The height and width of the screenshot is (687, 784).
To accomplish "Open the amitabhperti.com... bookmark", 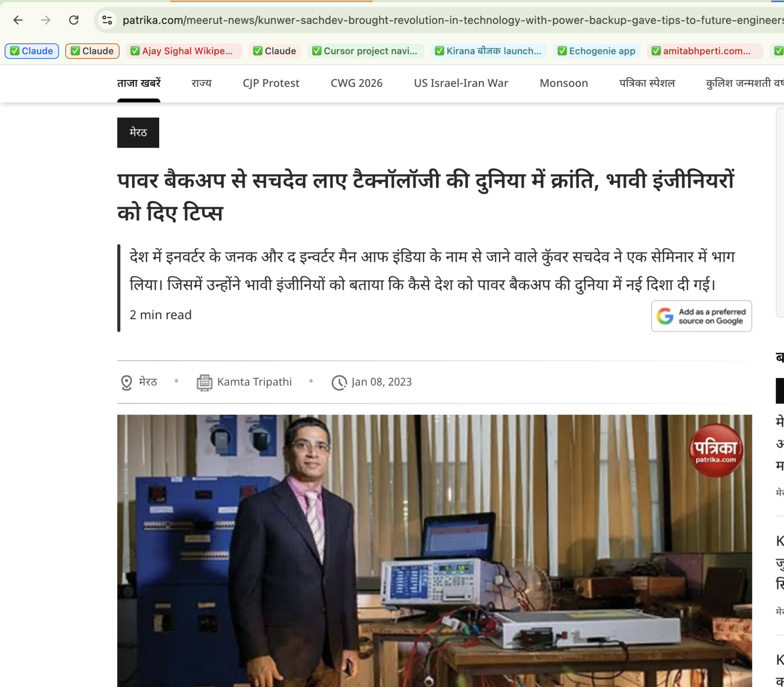I will coord(705,51).
